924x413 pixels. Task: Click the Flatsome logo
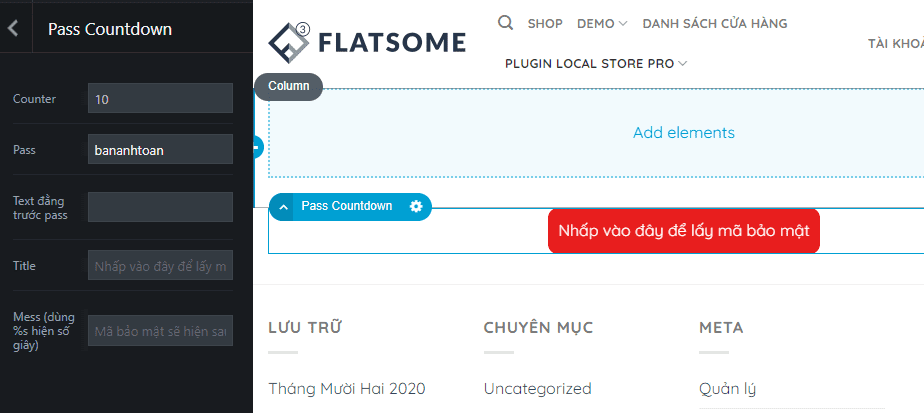[367, 41]
